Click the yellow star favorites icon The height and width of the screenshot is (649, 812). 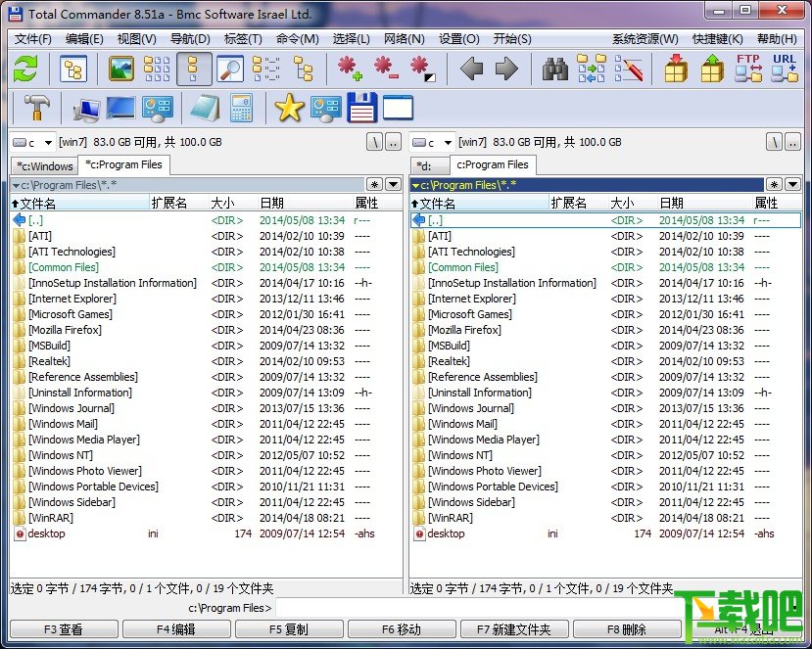click(289, 108)
